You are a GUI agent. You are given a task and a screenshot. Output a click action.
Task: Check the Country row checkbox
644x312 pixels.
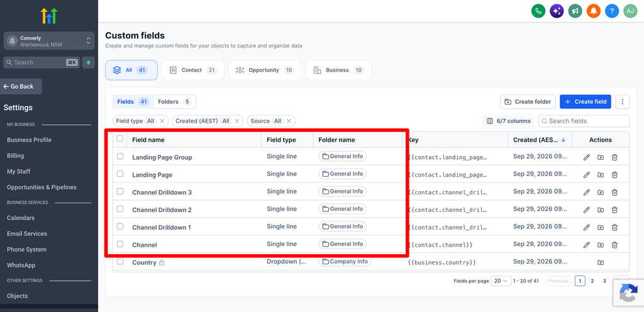point(120,262)
